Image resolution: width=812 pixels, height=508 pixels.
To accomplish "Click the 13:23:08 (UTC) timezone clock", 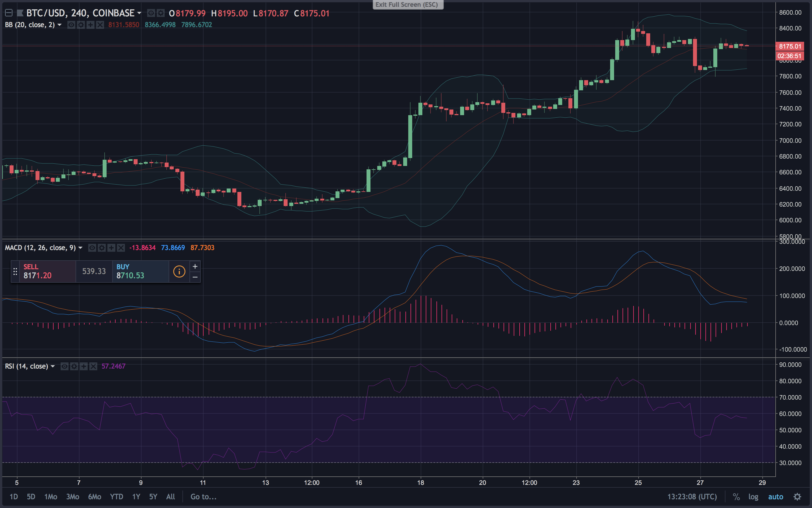I will [x=692, y=497].
